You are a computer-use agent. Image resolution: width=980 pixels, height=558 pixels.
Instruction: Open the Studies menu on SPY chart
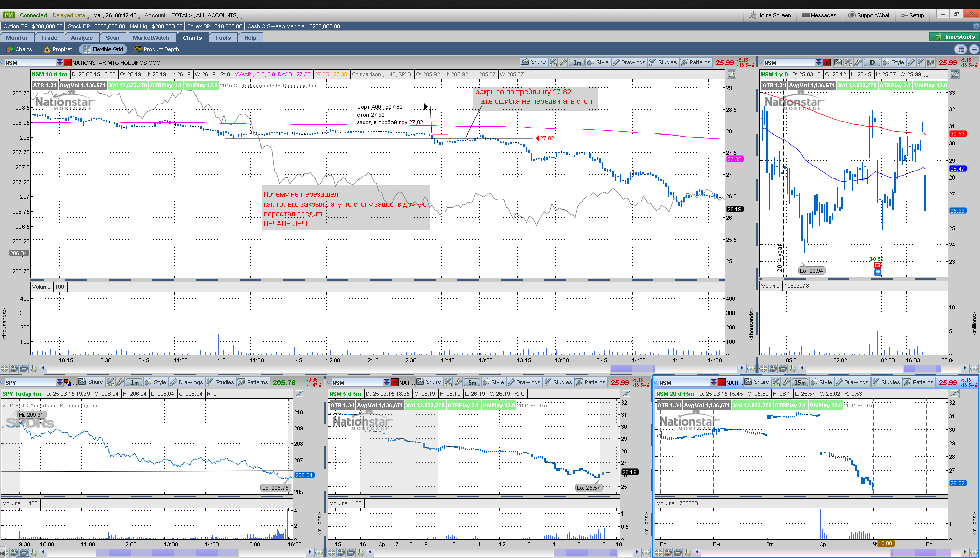pos(220,382)
